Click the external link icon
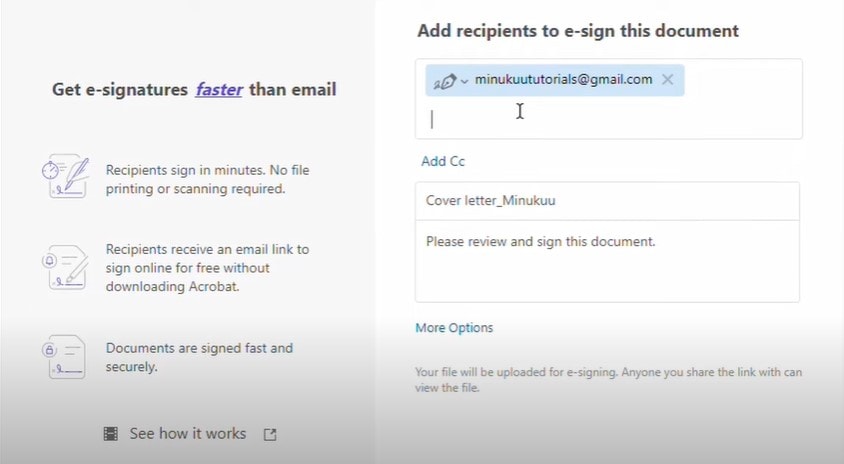Viewport: 844px width, 464px height. [270, 435]
